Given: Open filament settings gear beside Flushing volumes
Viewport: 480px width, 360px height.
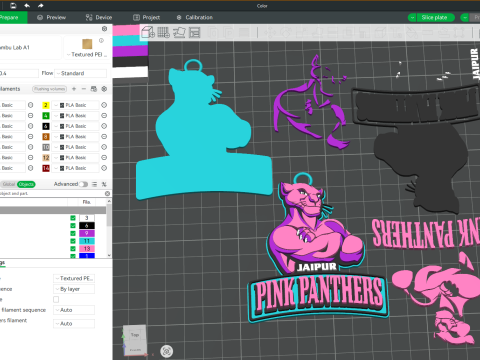Looking at the screenshot, I should 104,89.
